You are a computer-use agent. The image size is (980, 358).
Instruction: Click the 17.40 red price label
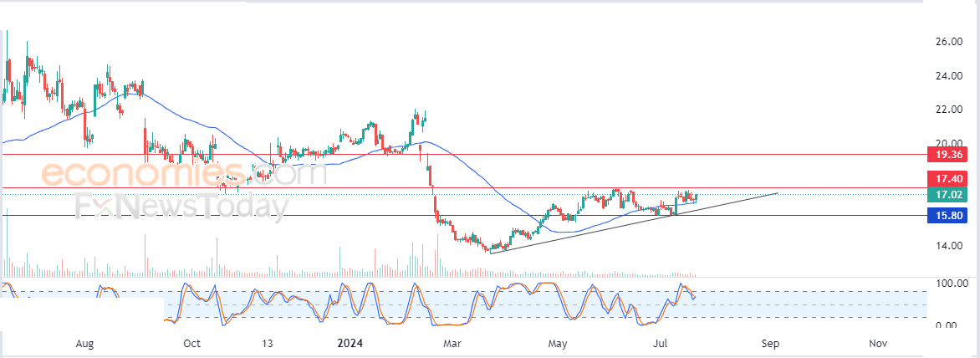[947, 178]
